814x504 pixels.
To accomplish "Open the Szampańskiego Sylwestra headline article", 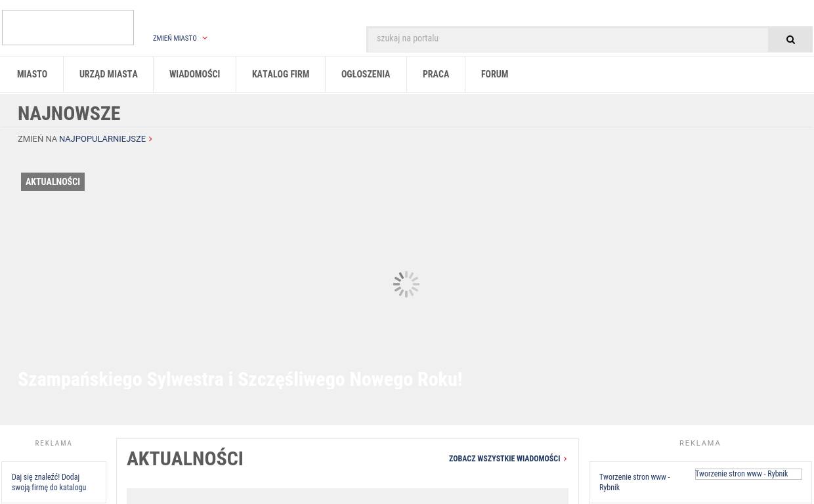I will pyautogui.click(x=240, y=379).
